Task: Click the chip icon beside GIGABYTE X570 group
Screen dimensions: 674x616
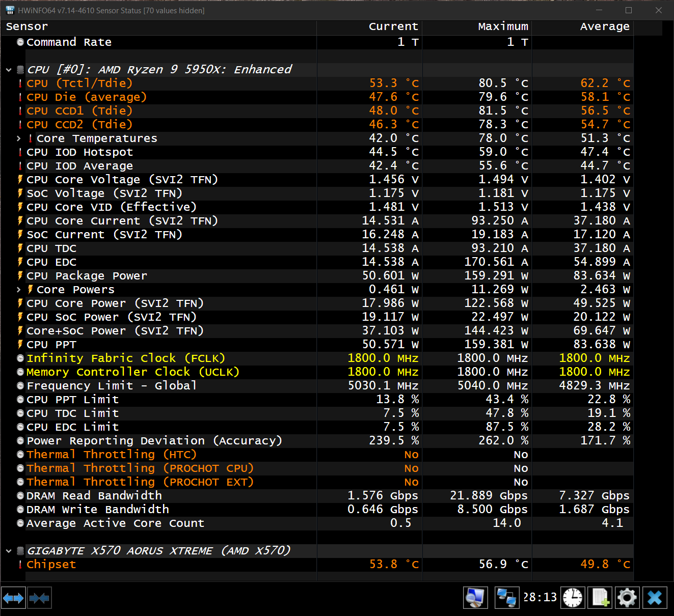Action: pyautogui.click(x=20, y=551)
